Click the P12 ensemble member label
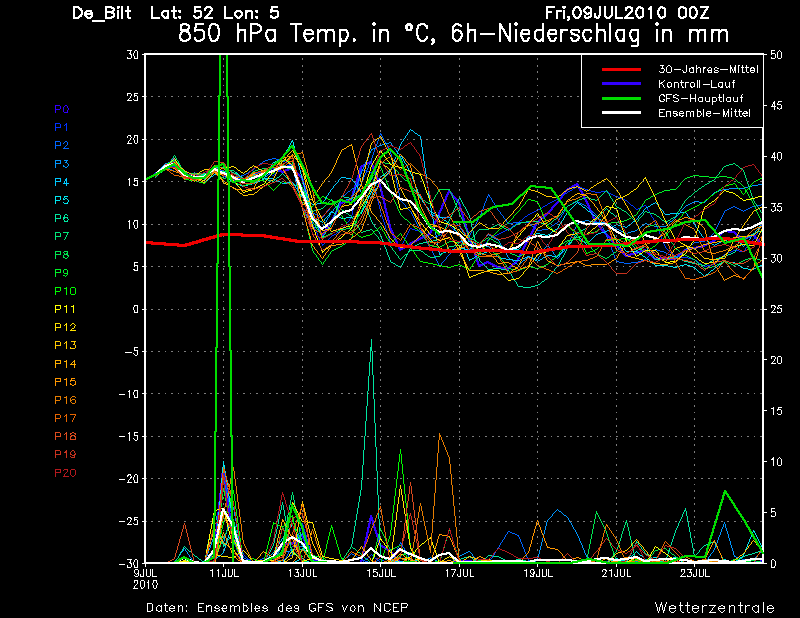Image resolution: width=800 pixels, height=618 pixels. (65, 327)
